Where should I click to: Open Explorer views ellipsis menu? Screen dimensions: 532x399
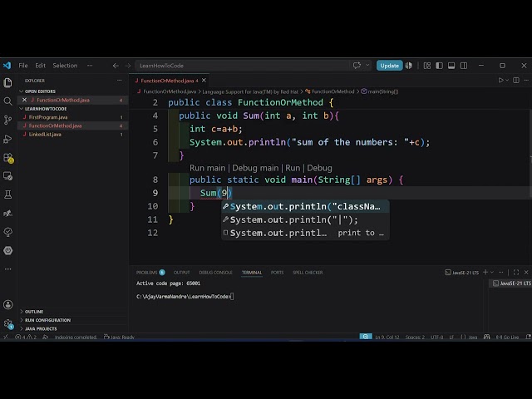(x=120, y=81)
